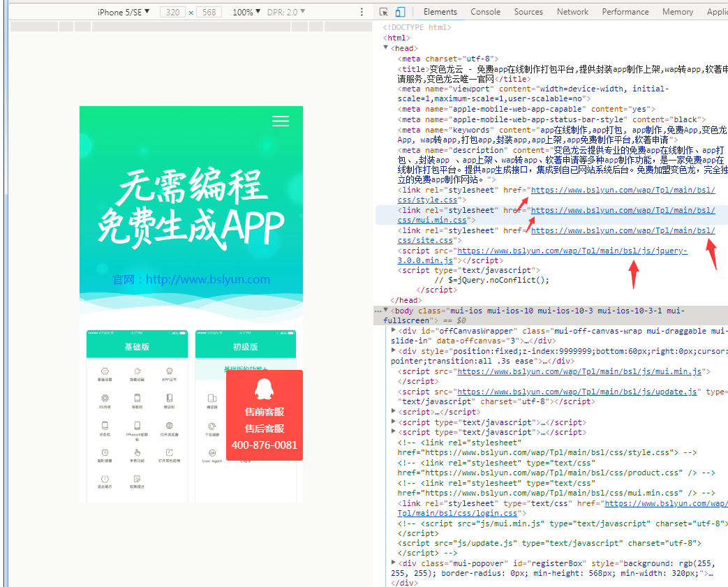Activate the inspect element picker icon
This screenshot has height=587, width=728.
coord(383,12)
